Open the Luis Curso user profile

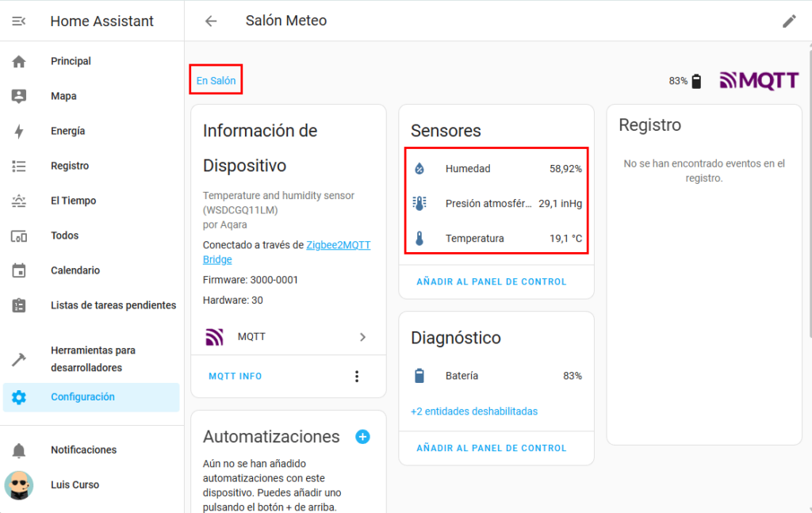tap(75, 484)
